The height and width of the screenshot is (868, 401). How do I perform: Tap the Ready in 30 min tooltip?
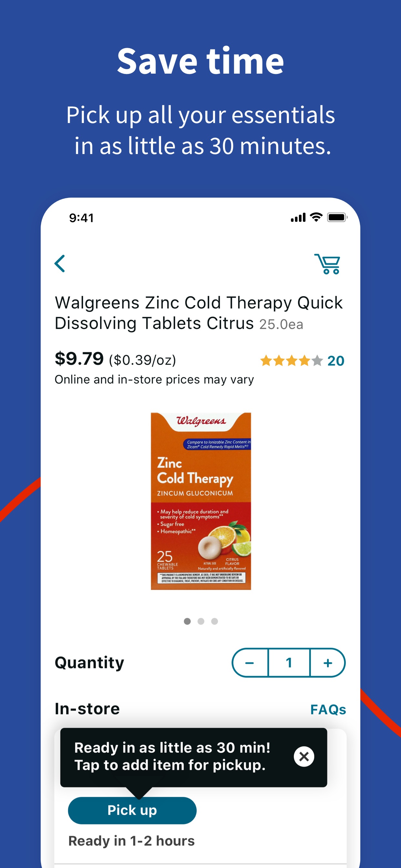click(194, 757)
